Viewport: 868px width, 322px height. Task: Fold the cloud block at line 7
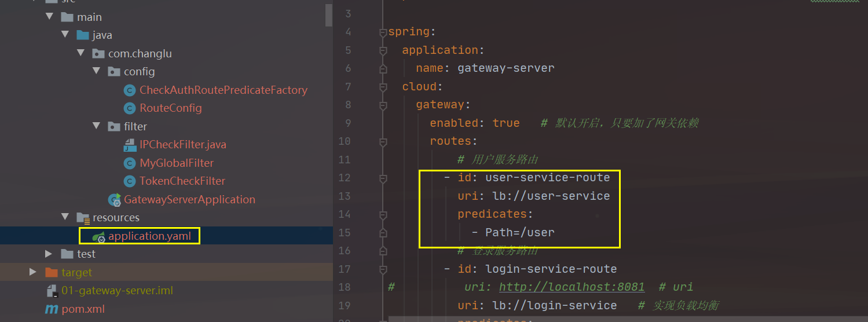click(x=383, y=87)
